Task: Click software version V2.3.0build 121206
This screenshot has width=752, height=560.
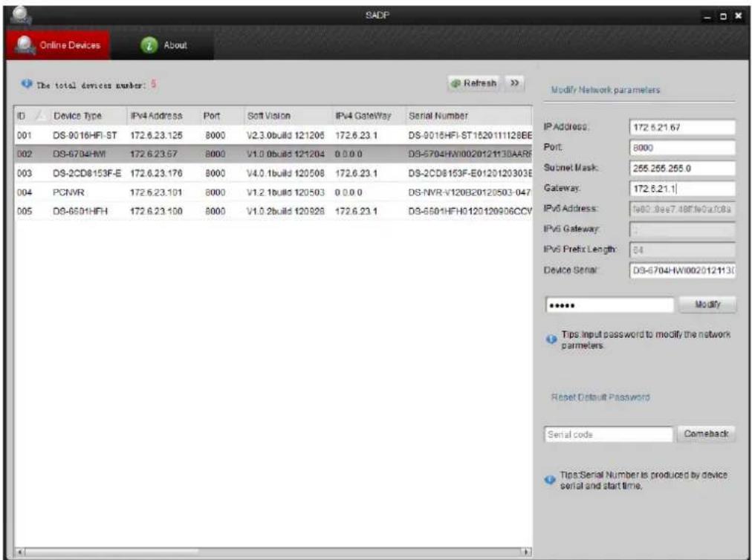Action: point(285,135)
